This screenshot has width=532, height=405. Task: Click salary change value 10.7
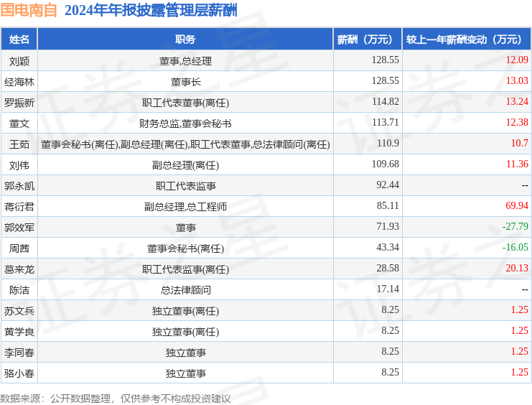(520, 144)
